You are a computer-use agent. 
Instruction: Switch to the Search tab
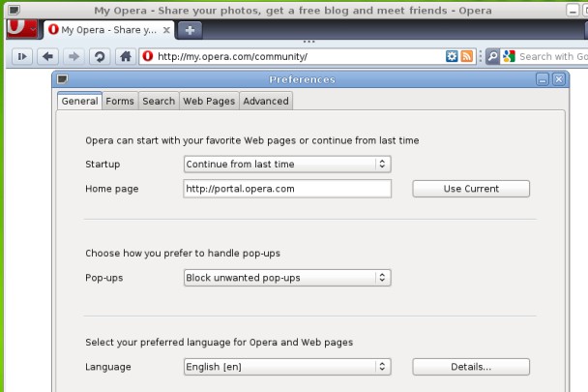[159, 101]
